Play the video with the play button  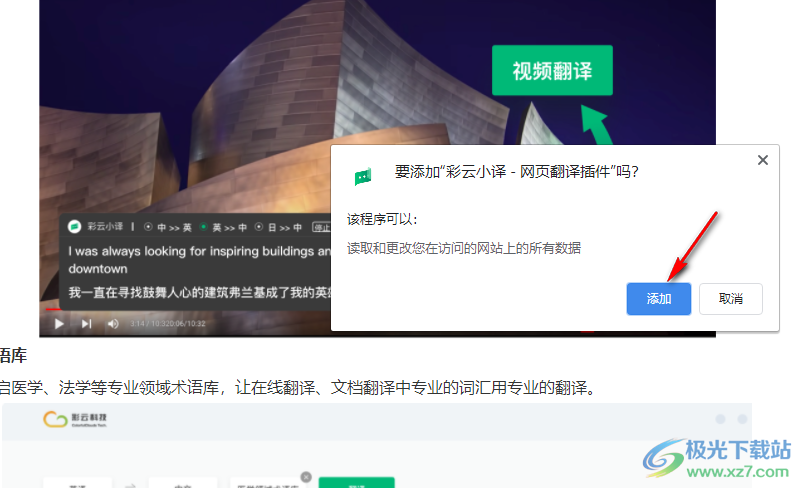59,323
